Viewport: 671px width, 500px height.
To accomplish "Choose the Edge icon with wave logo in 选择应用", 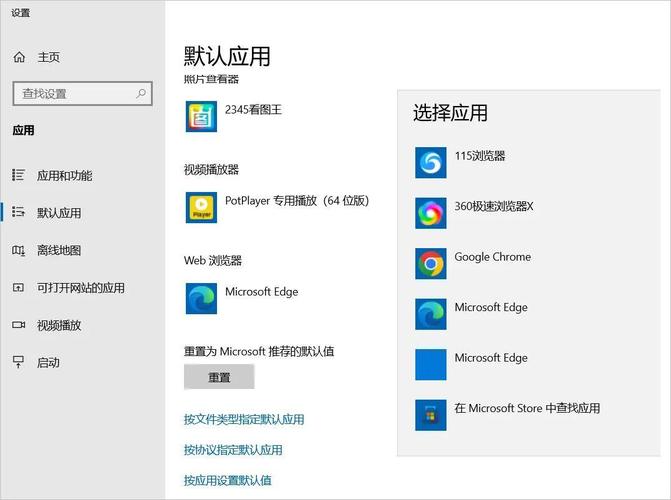I will click(x=431, y=314).
